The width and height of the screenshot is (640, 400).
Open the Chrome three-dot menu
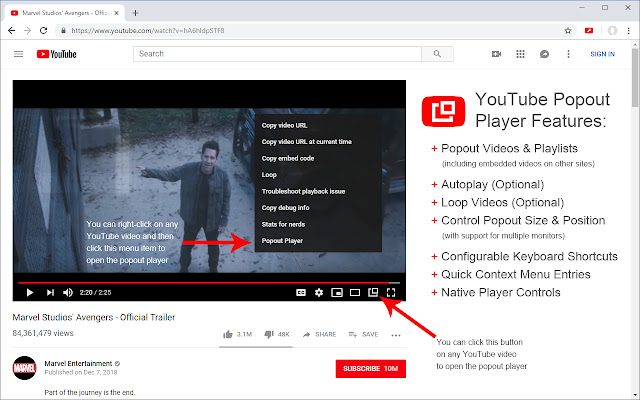tap(629, 31)
